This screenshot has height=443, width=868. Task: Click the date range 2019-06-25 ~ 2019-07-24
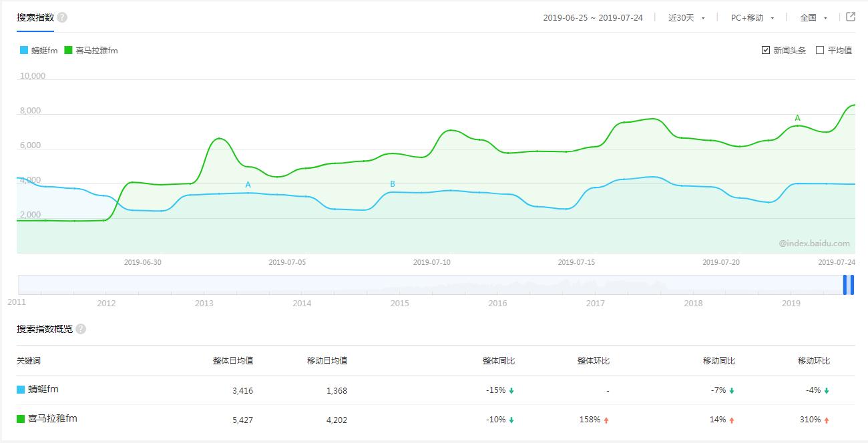coord(593,18)
